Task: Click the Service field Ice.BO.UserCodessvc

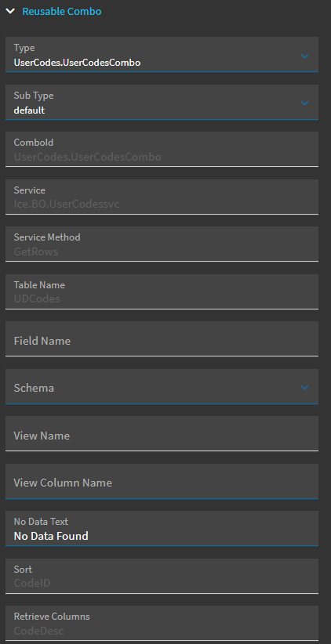Action: pos(162,197)
